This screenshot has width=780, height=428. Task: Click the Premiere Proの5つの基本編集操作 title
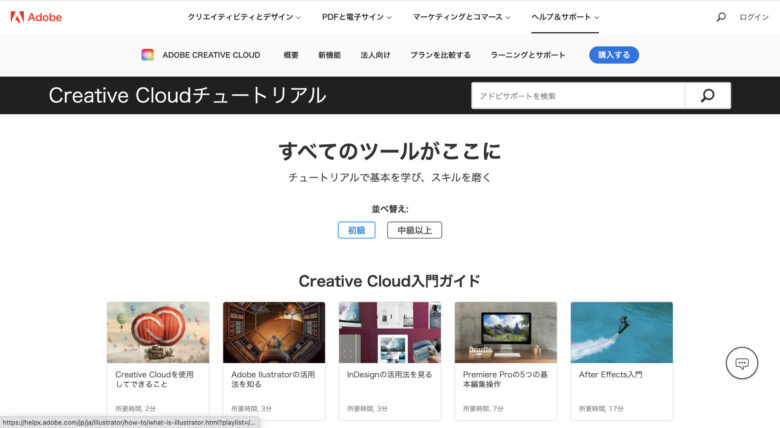pos(505,379)
